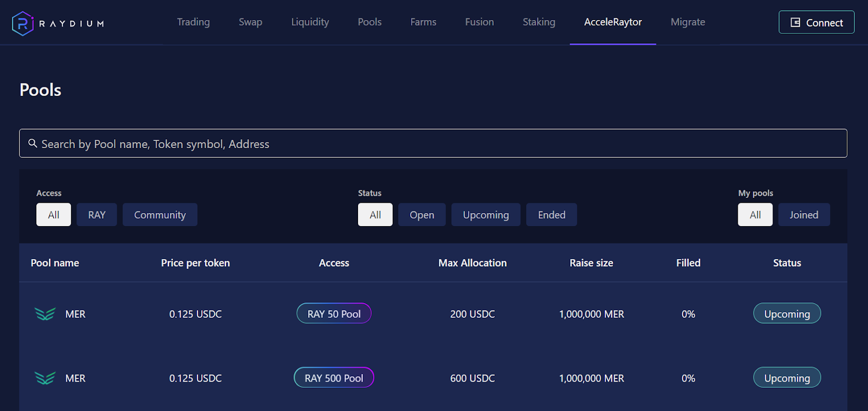Select the AcceleRaytor tab
The image size is (868, 411).
pyautogui.click(x=613, y=22)
